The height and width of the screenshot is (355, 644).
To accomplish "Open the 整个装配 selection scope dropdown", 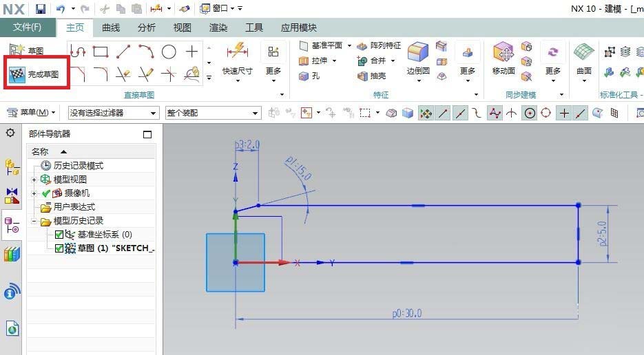I will [213, 113].
